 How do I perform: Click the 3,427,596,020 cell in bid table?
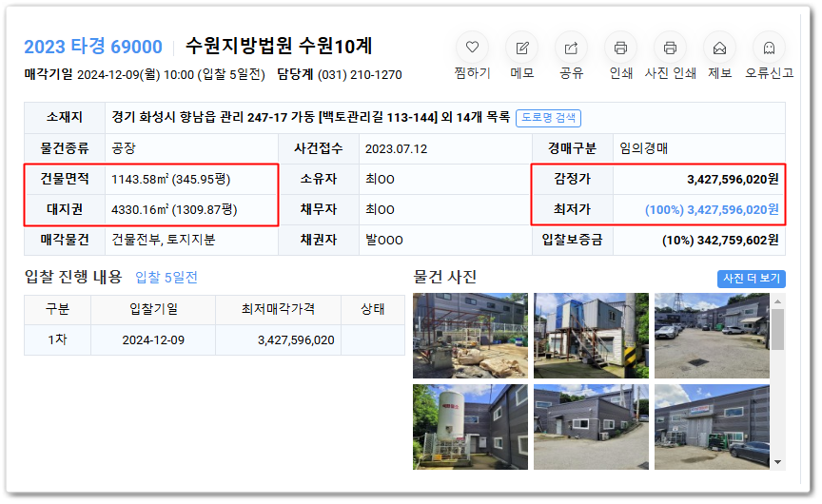pos(279,340)
